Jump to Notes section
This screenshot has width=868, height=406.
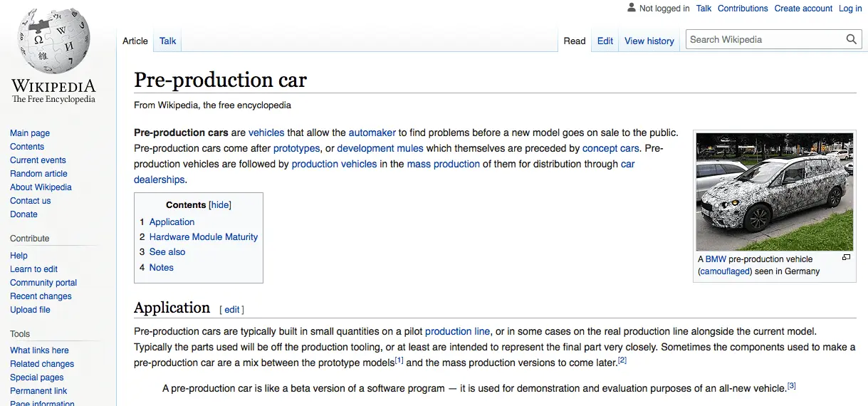pyautogui.click(x=162, y=268)
